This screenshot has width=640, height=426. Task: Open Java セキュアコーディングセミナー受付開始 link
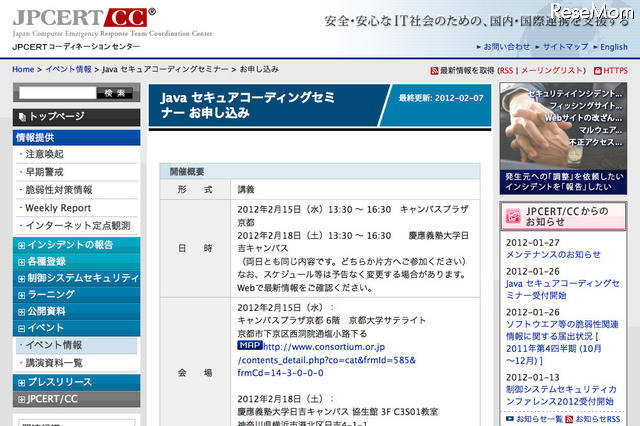coord(562,289)
